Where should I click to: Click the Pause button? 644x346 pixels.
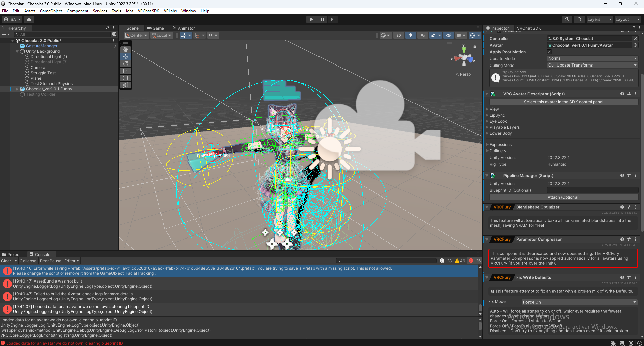322,19
